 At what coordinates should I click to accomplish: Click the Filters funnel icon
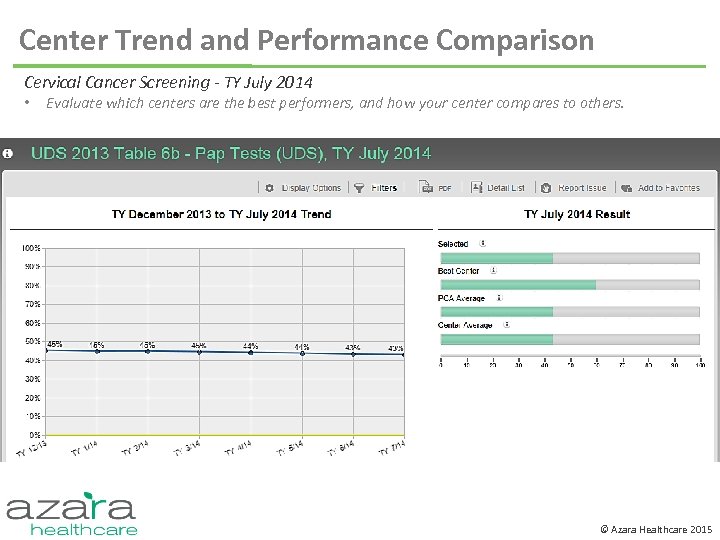[359, 188]
